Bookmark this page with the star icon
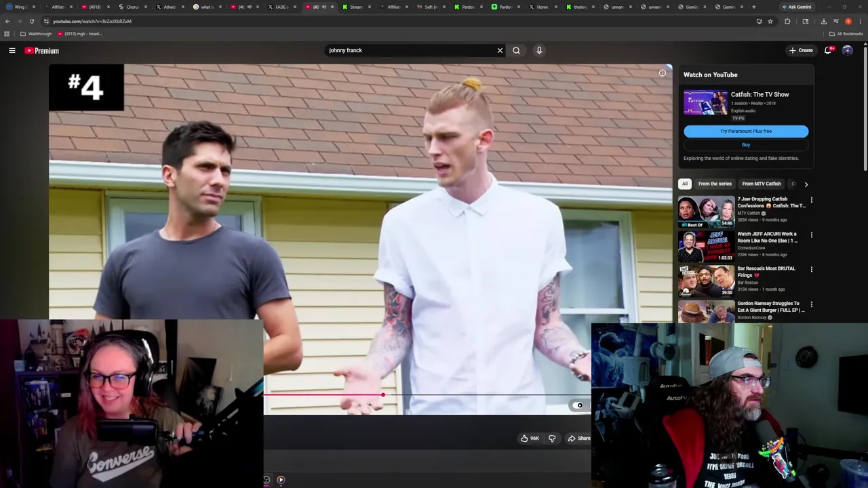 click(770, 21)
